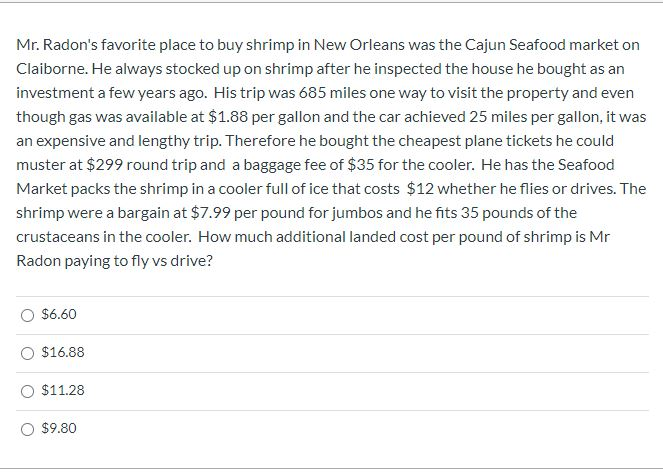663x474 pixels.
Task: Click the $16.88 answer label text
Action: (63, 353)
